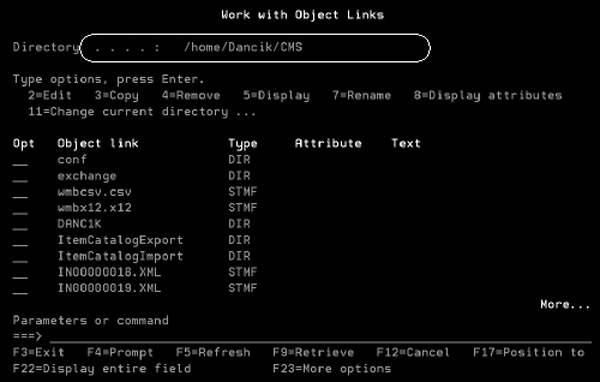Click the 2=Edit option text

pos(50,95)
